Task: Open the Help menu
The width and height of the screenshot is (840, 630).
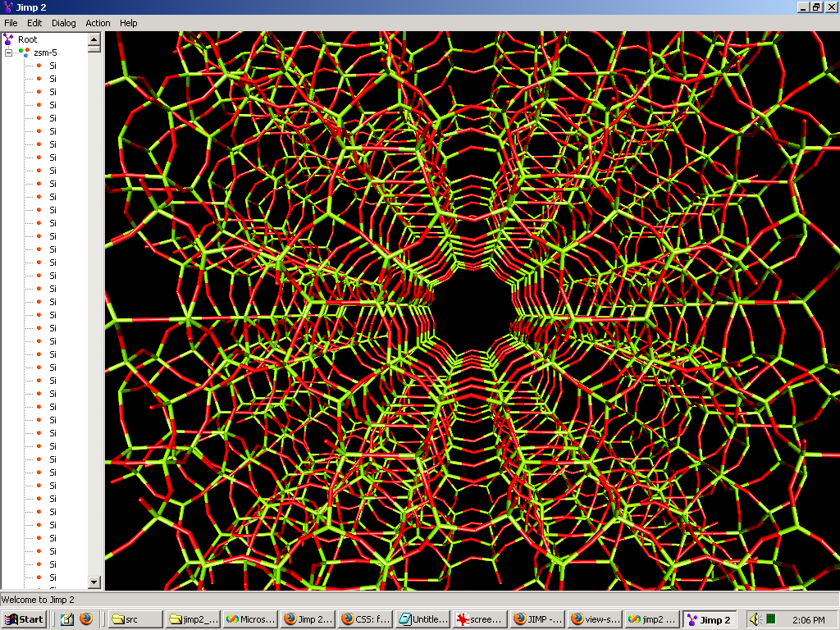Action: point(129,23)
